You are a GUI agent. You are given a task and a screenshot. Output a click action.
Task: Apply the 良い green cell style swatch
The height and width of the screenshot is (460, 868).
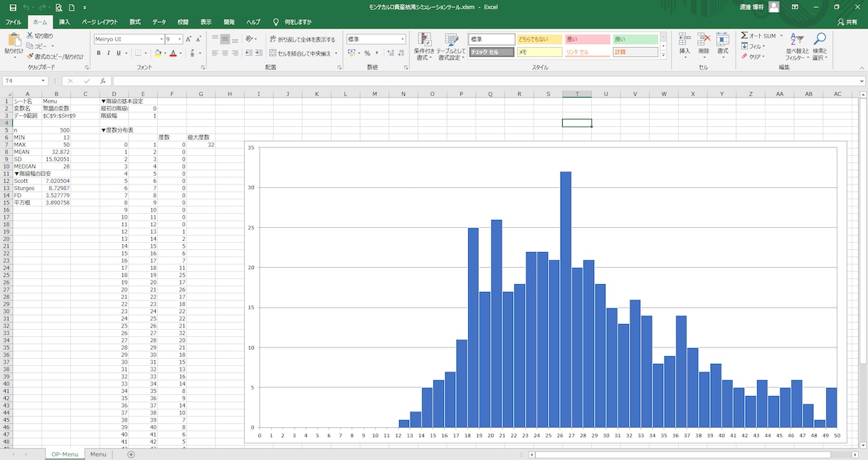(635, 39)
